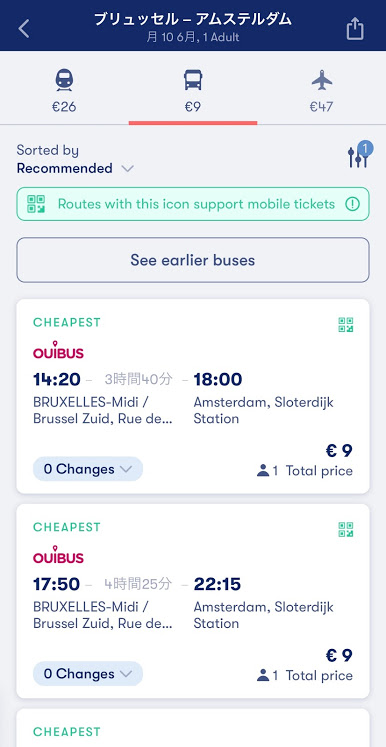Open the 17:50 to 22:15 trip card
386x747 pixels.
[x=193, y=601]
